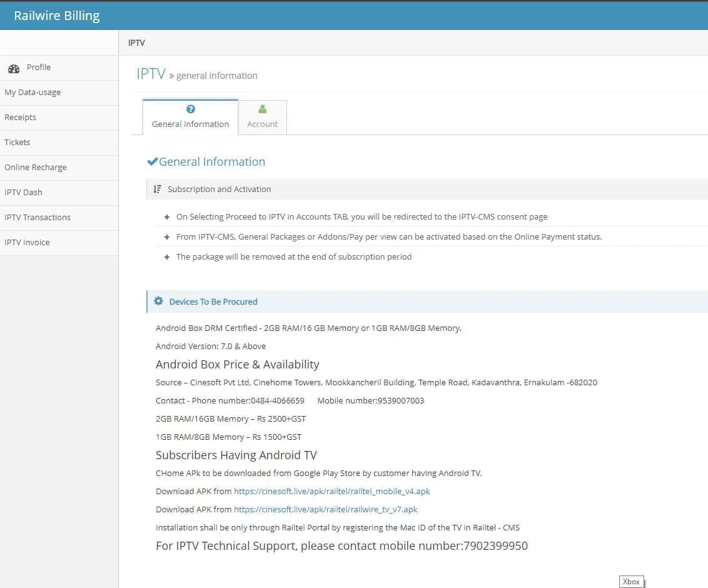Open the railwire_tv_v7.apk download link
The height and width of the screenshot is (588, 708).
pyautogui.click(x=326, y=509)
